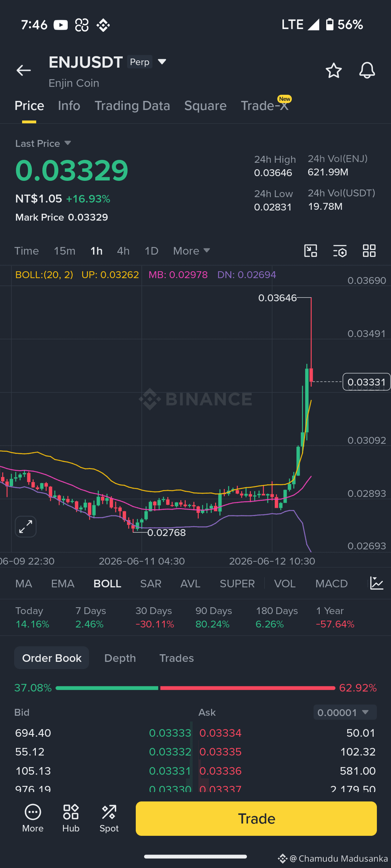Open the Square tab
This screenshot has height=868, width=391.
pyautogui.click(x=205, y=106)
